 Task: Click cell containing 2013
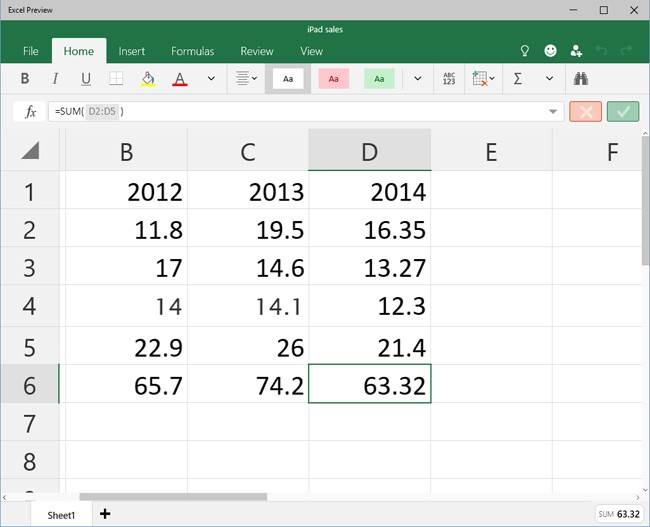(x=248, y=190)
